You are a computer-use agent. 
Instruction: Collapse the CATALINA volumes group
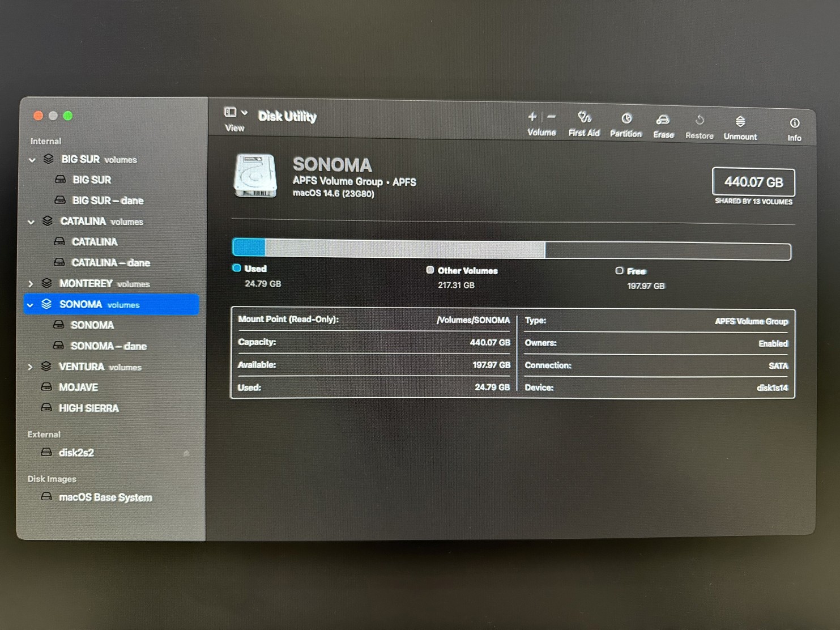(x=31, y=222)
